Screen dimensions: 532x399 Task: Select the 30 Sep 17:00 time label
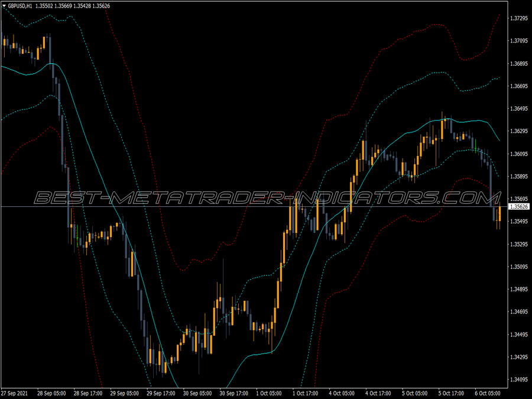pyautogui.click(x=233, y=393)
